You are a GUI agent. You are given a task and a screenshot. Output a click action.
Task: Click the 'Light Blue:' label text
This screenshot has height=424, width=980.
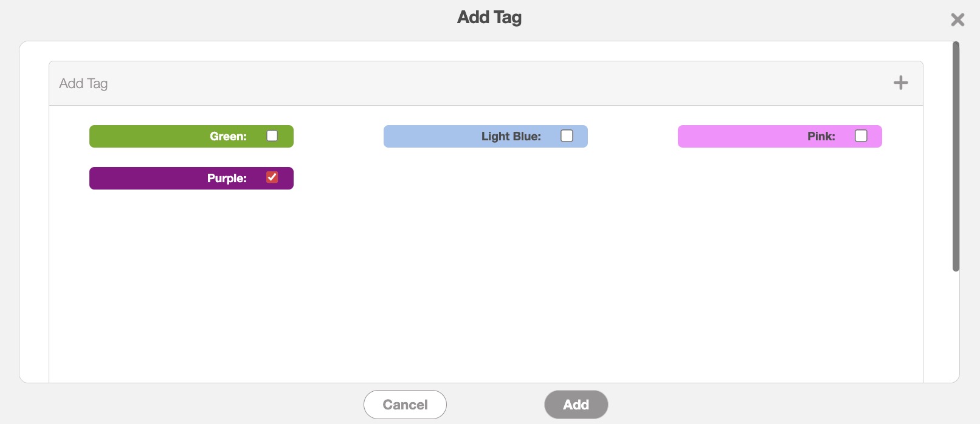(x=511, y=137)
